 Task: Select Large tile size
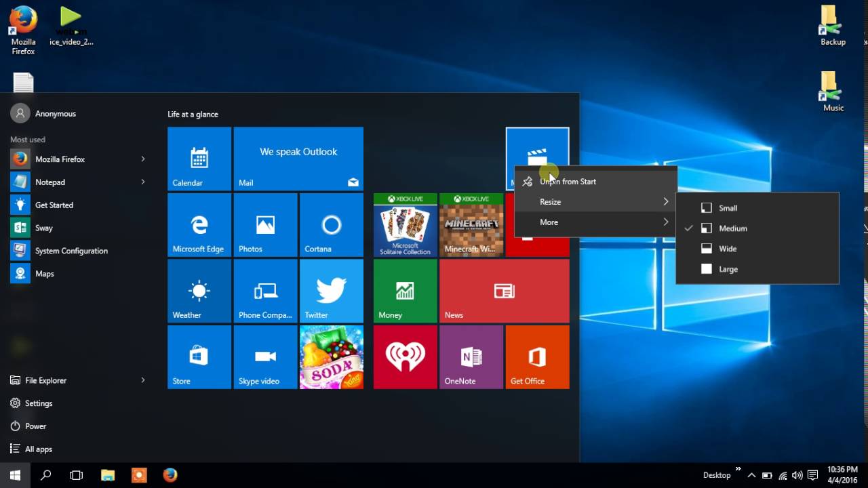[757, 269]
